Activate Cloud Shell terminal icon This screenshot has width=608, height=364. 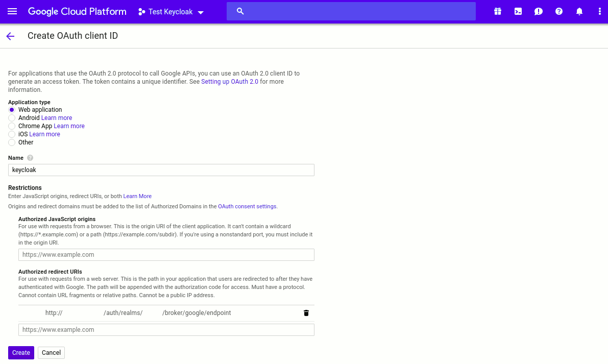518,11
